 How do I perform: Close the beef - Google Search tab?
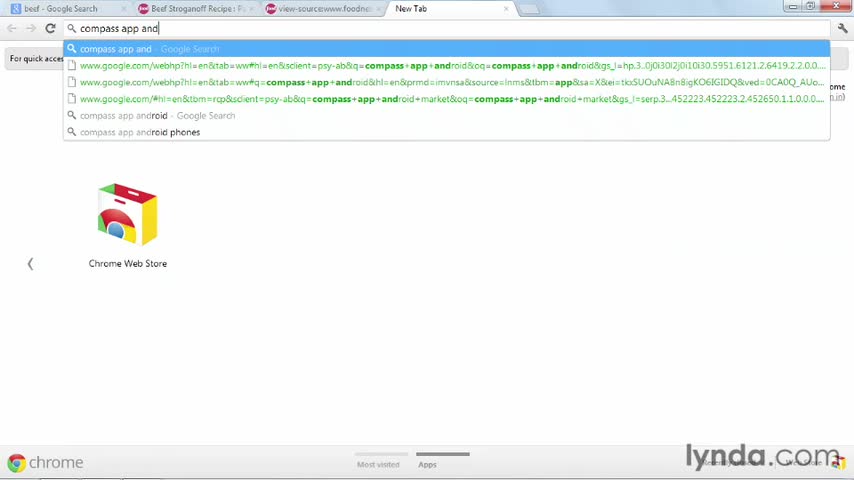click(x=124, y=9)
